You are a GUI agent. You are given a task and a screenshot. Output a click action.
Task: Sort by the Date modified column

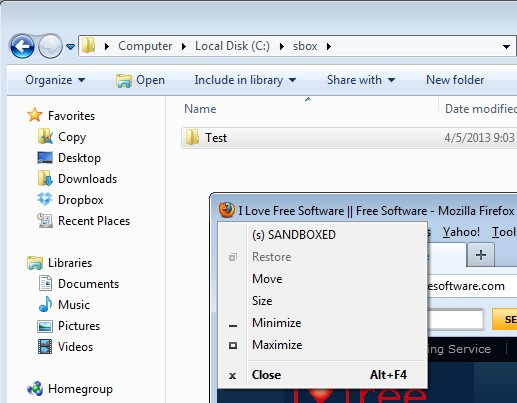pyautogui.click(x=481, y=109)
